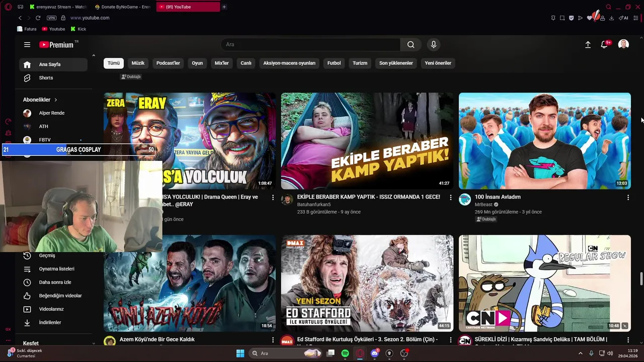Open Batuhanfurkan5 channel avatar

coord(287,200)
